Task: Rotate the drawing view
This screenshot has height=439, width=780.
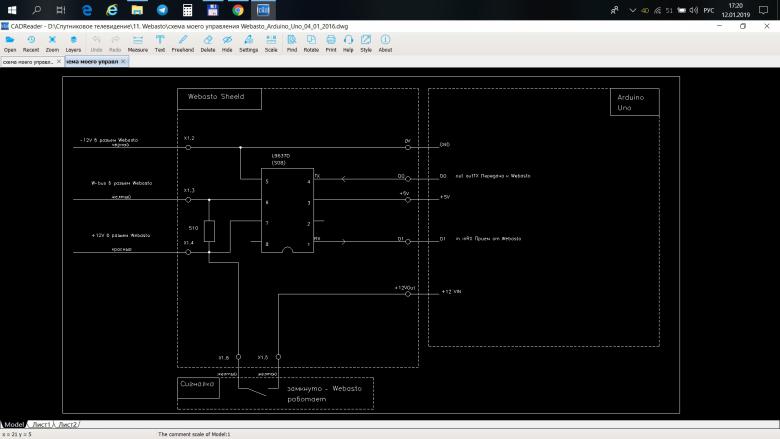Action: [x=311, y=42]
